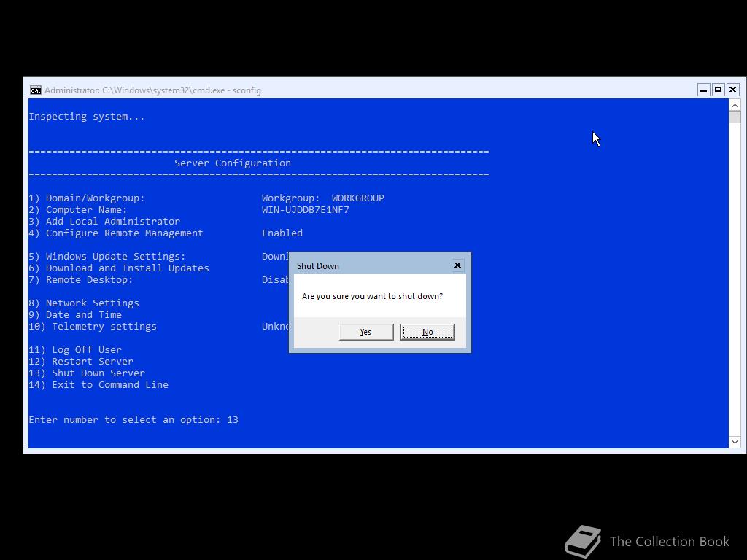Click the 'Network Settings' option
This screenshot has width=747, height=560.
coord(84,303)
